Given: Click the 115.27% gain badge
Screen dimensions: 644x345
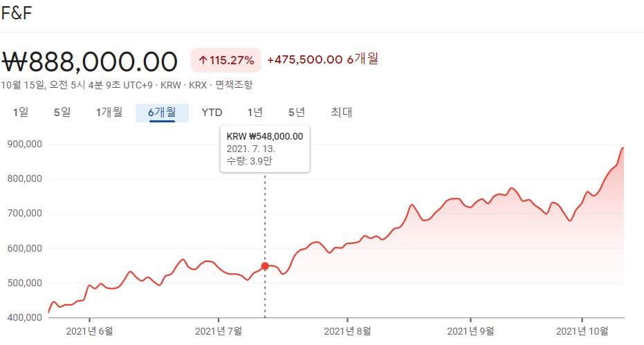Looking at the screenshot, I should coord(226,60).
